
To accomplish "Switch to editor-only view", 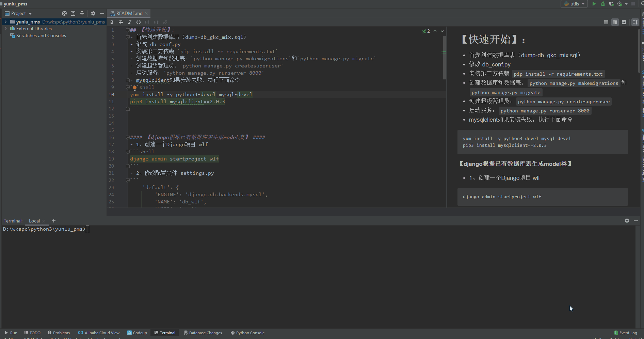I will (606, 22).
